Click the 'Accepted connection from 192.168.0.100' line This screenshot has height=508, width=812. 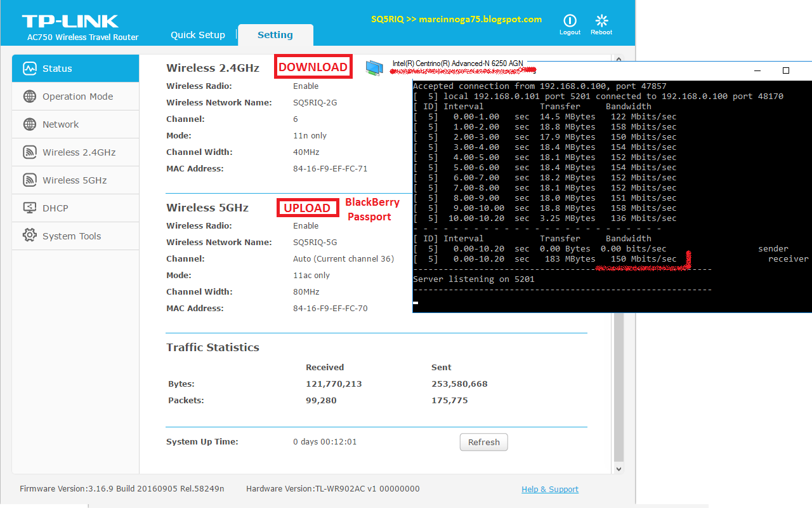540,86
